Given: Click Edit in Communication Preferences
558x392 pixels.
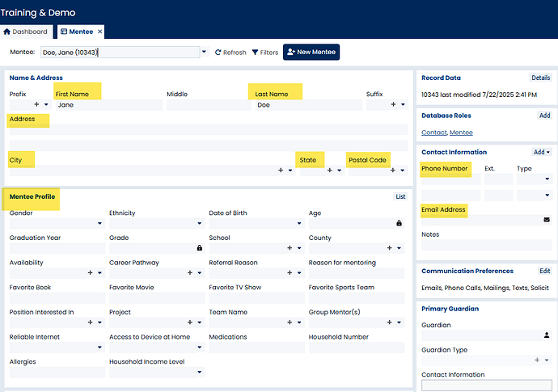Looking at the screenshot, I should coord(544,272).
